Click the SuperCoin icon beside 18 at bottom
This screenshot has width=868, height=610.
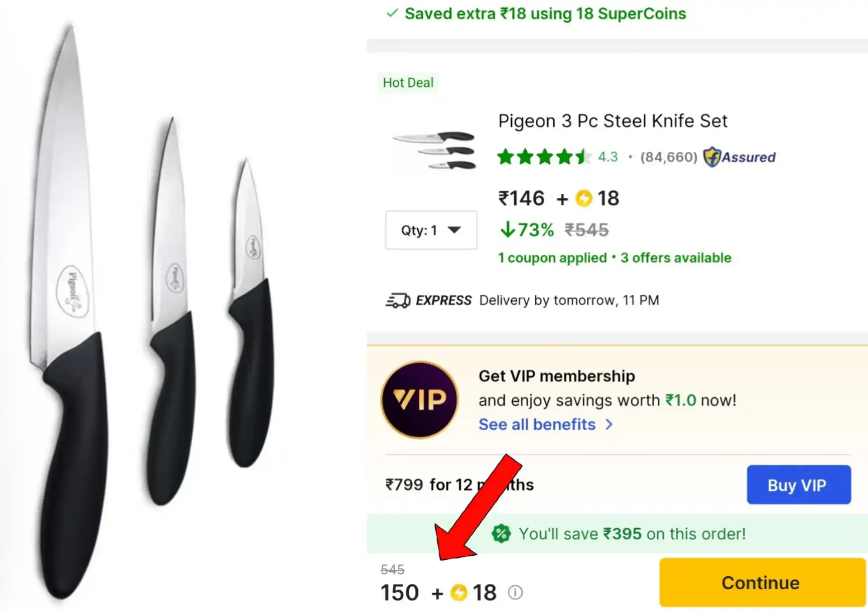[460, 592]
